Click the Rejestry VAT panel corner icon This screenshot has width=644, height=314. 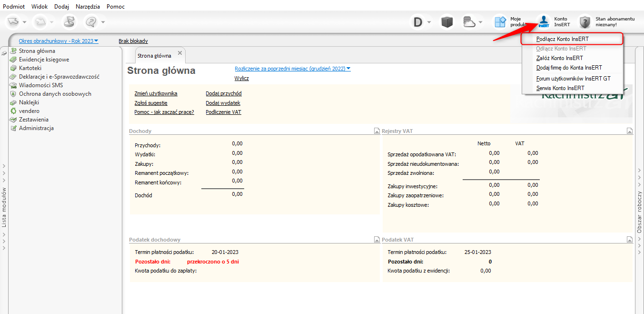[x=629, y=131]
